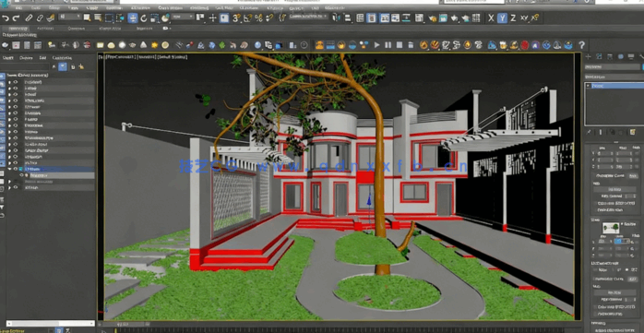Undo the last scene operation
Image resolution: width=644 pixels, height=333 pixels.
(x=6, y=18)
